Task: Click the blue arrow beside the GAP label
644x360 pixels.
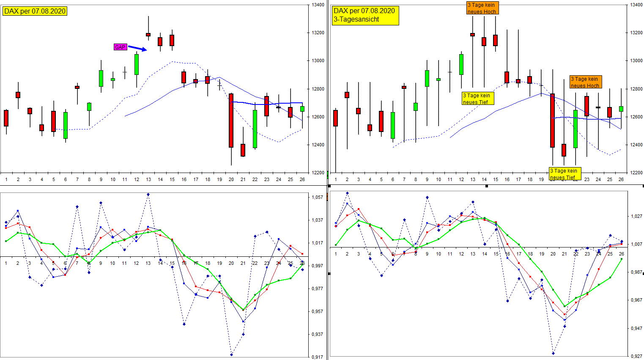Action: click(137, 48)
